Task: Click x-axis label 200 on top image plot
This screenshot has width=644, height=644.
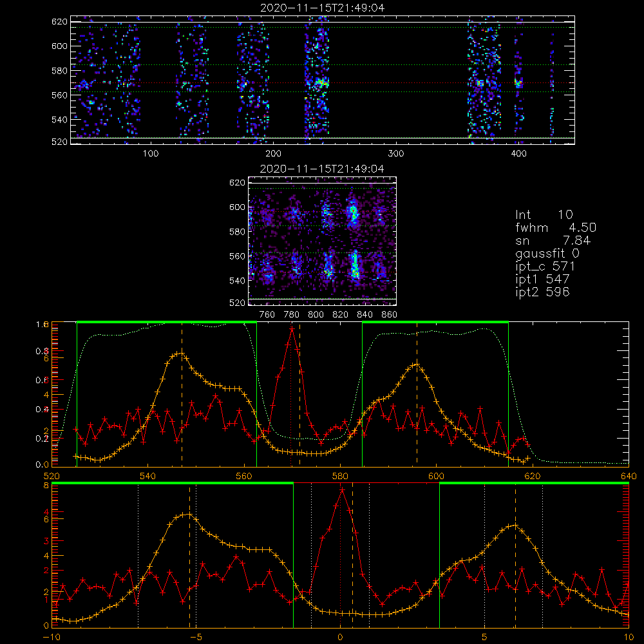Action: 273,154
